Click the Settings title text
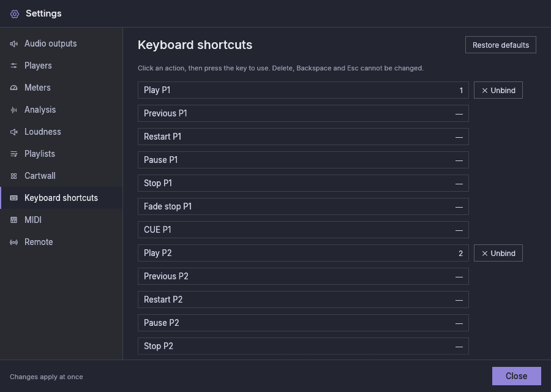 pyautogui.click(x=43, y=13)
